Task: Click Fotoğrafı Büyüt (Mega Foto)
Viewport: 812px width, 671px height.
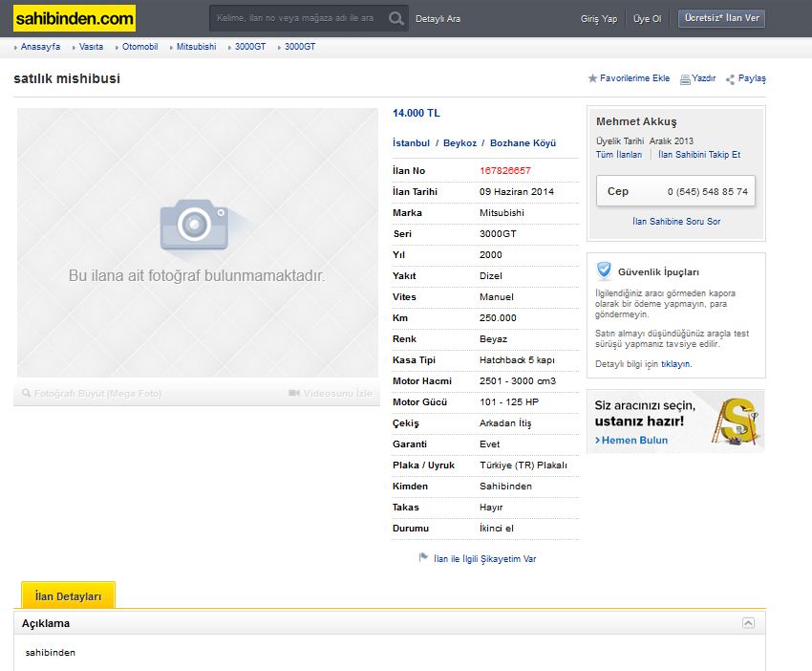Action: pyautogui.click(x=92, y=393)
